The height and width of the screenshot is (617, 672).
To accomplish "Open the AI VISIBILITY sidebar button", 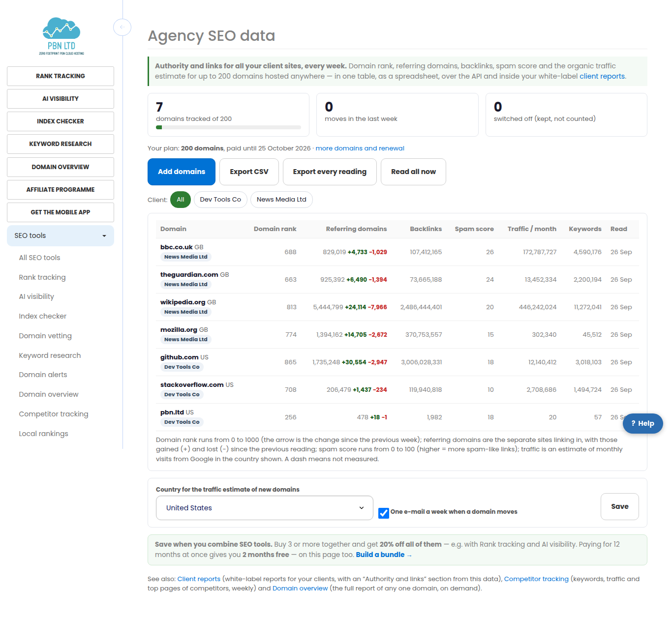I will (x=61, y=99).
